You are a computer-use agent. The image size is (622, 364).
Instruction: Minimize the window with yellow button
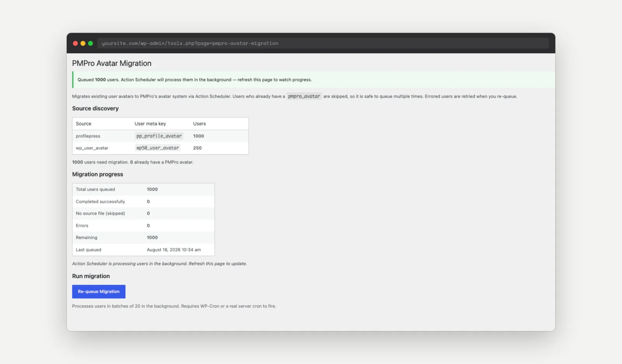pyautogui.click(x=83, y=44)
